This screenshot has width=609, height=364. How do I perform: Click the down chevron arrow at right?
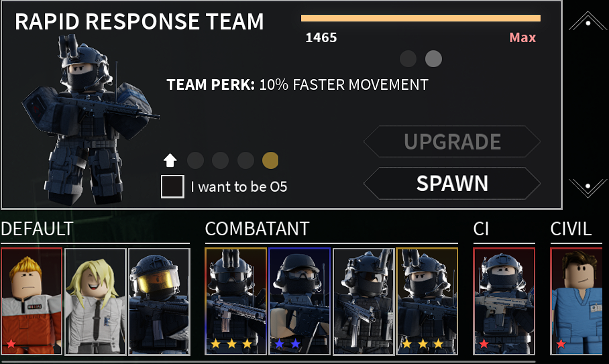(588, 188)
